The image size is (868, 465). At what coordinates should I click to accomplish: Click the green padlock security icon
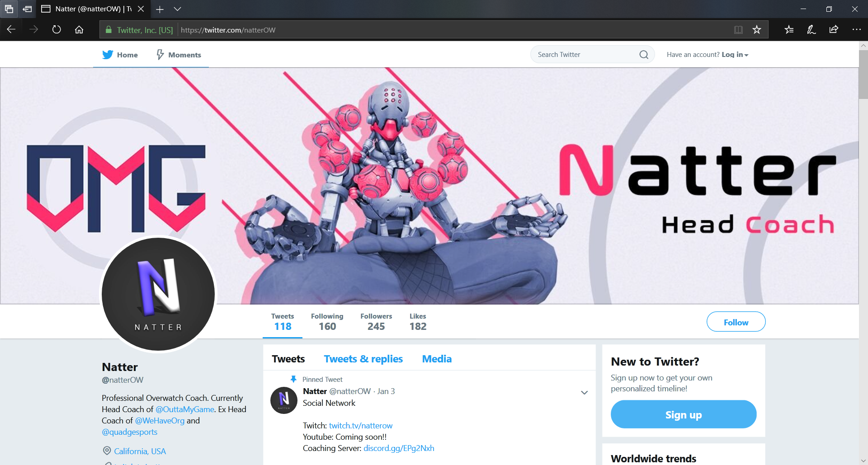point(108,30)
